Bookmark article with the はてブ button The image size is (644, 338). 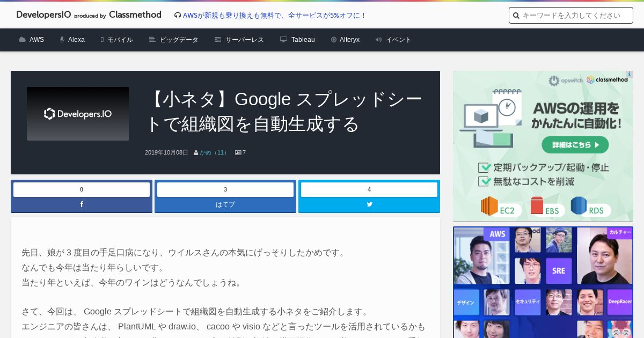pyautogui.click(x=225, y=204)
